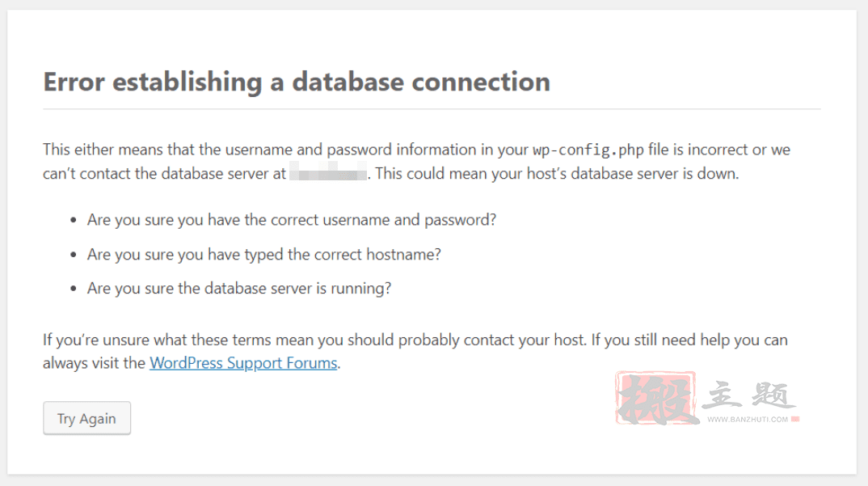
Task: Click the blurred database server hostname
Action: (x=327, y=171)
